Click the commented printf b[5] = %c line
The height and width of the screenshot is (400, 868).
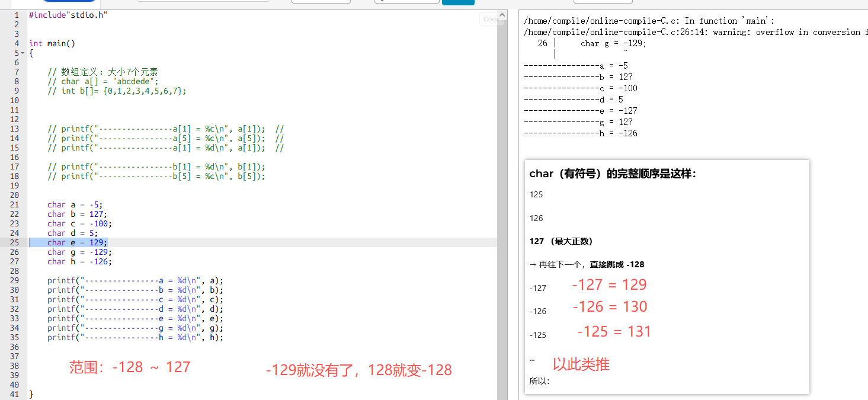pos(156,176)
